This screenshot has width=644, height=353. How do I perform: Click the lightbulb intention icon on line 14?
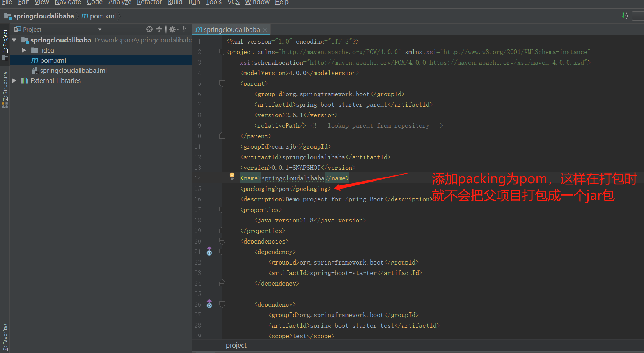click(232, 176)
